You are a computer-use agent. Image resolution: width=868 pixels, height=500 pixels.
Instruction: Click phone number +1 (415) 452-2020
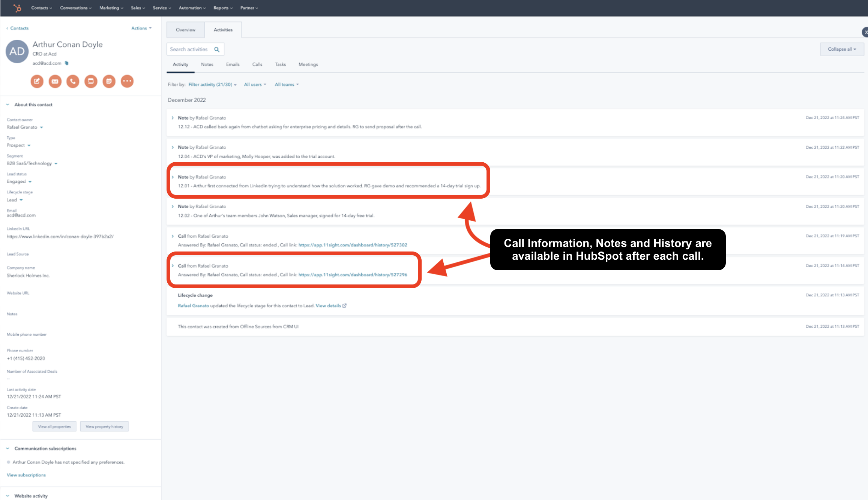click(26, 358)
